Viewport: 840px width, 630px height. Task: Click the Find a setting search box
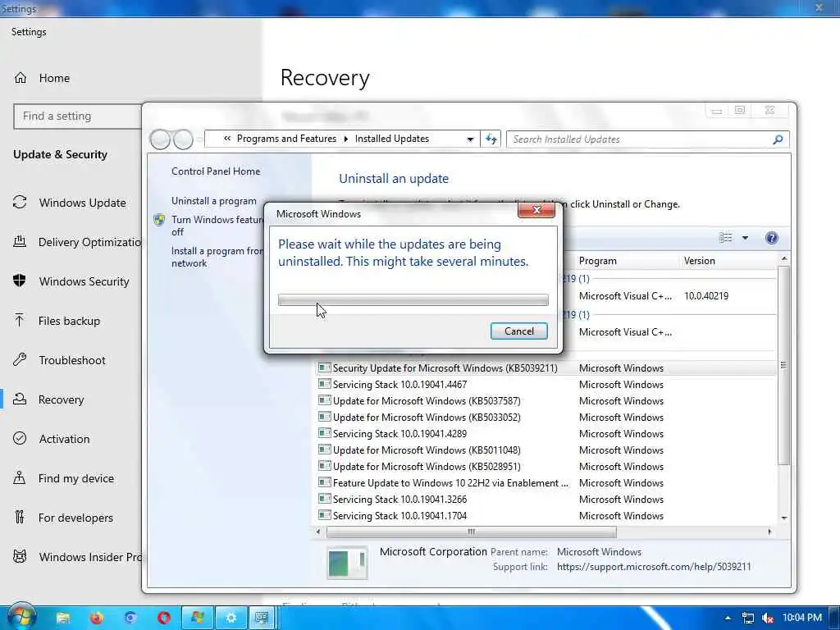[x=78, y=116]
